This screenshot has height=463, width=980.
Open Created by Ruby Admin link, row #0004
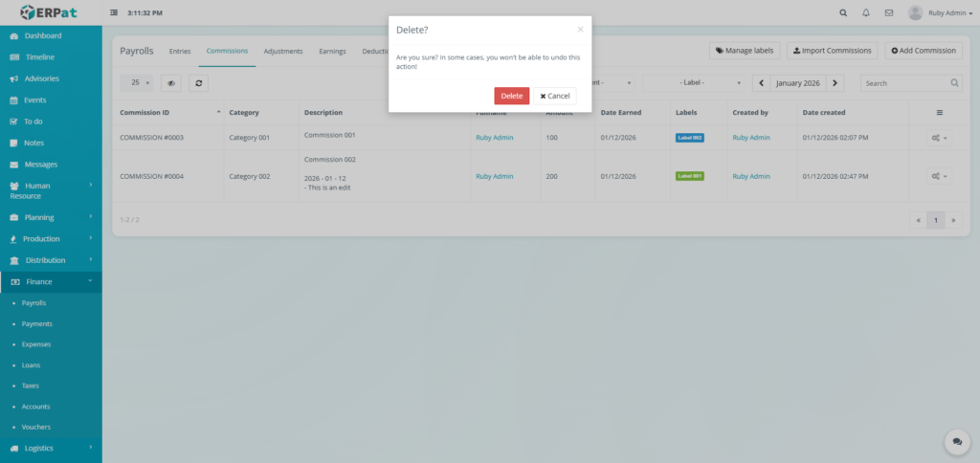point(751,176)
